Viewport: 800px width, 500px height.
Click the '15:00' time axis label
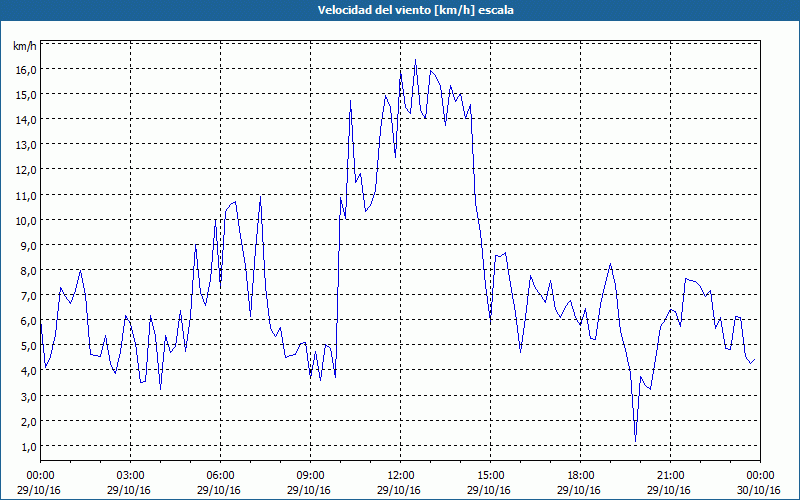pyautogui.click(x=490, y=476)
